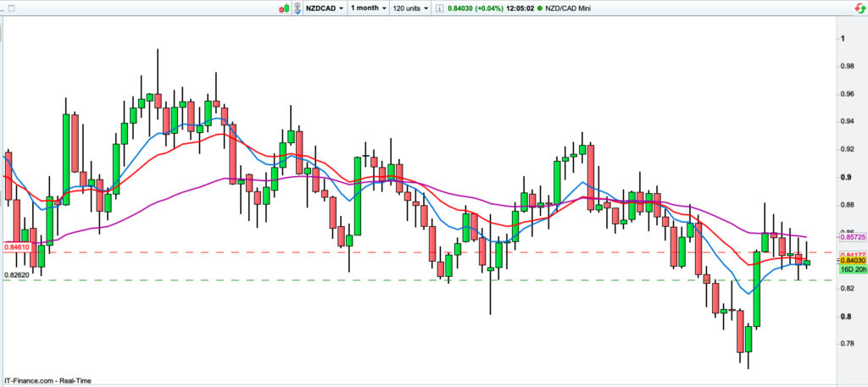Click the 12:05:02 clock display

(518, 8)
